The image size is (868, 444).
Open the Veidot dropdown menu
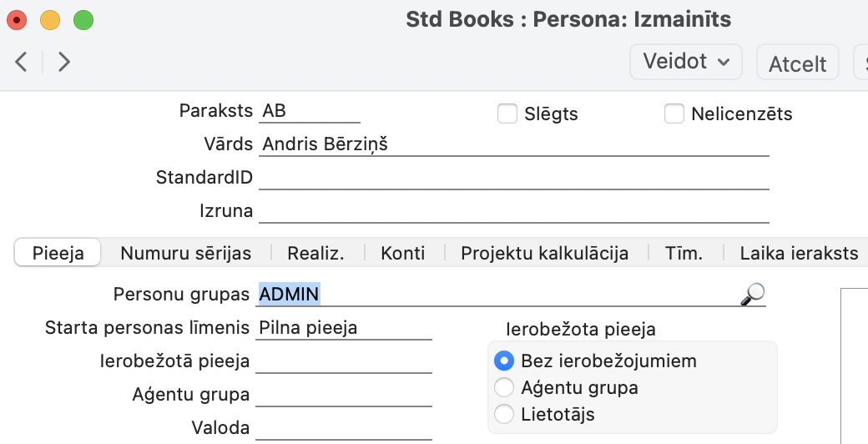[x=686, y=62]
